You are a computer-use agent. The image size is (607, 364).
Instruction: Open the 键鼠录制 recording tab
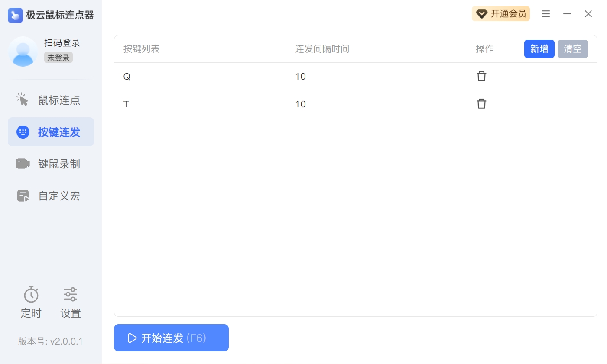point(51,164)
